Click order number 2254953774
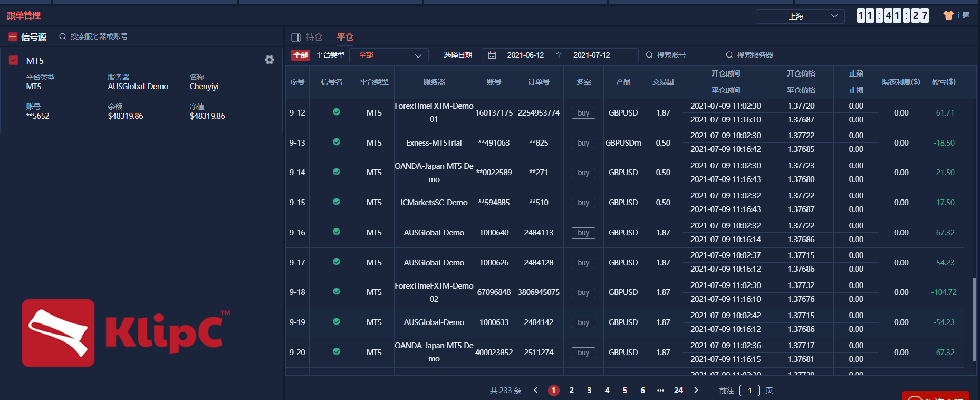The width and height of the screenshot is (980, 400). [x=539, y=113]
